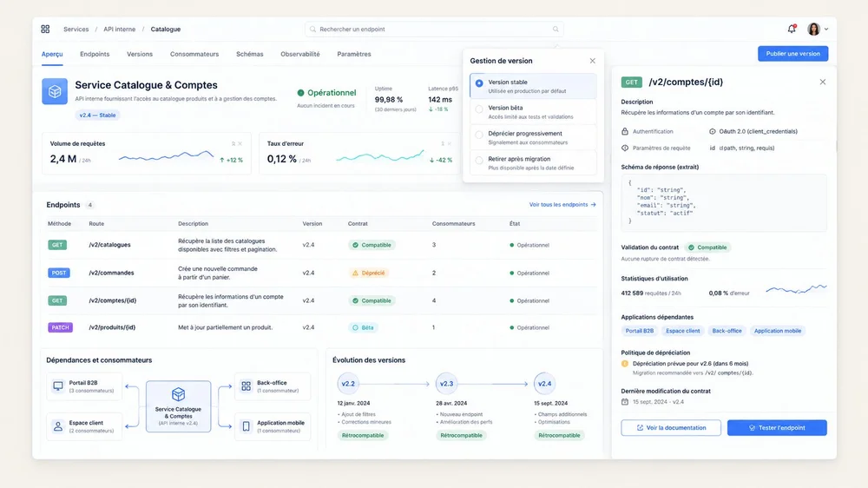This screenshot has width=868, height=488.
Task: Switch to the Versions tab
Action: point(140,55)
